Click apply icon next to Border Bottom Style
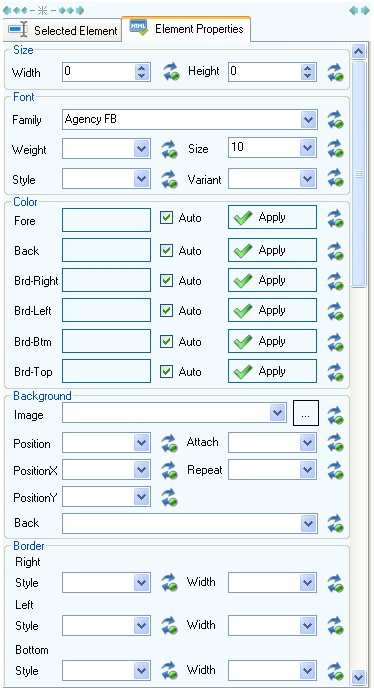 170,670
